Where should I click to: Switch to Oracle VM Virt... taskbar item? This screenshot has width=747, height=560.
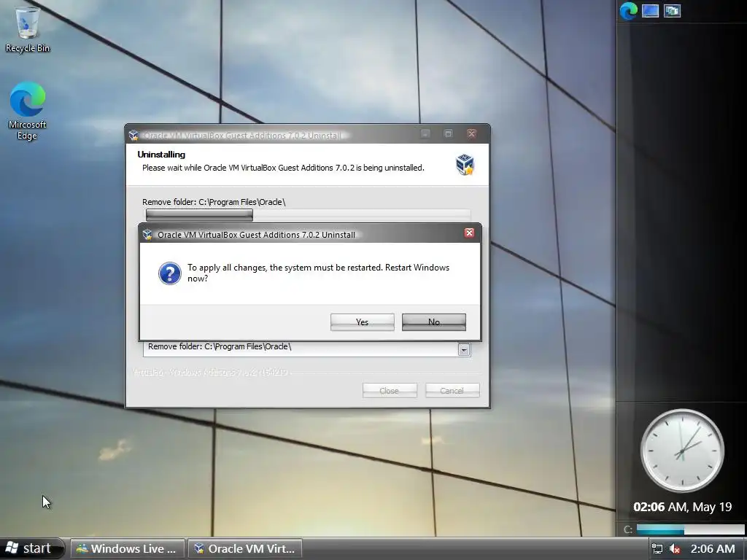tap(245, 548)
